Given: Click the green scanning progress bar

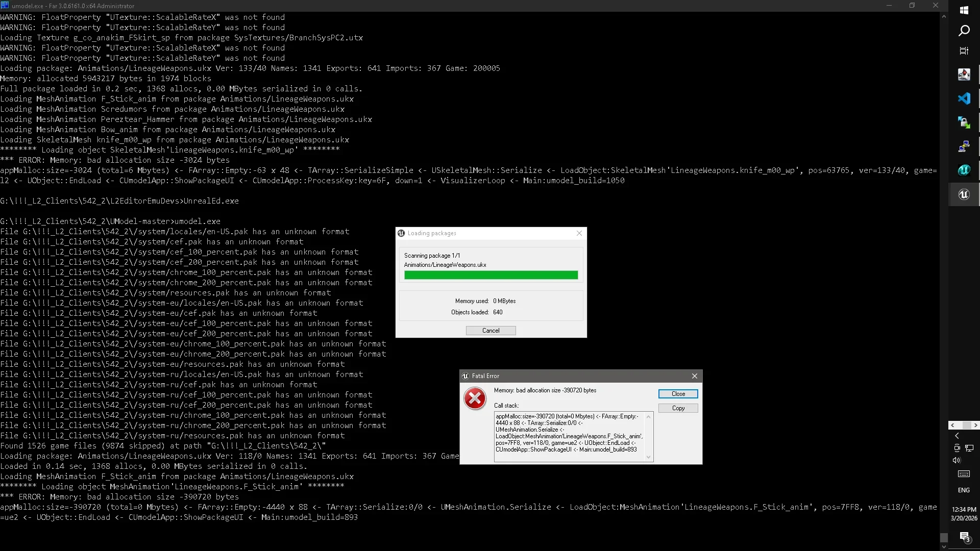Looking at the screenshot, I should coord(491,275).
